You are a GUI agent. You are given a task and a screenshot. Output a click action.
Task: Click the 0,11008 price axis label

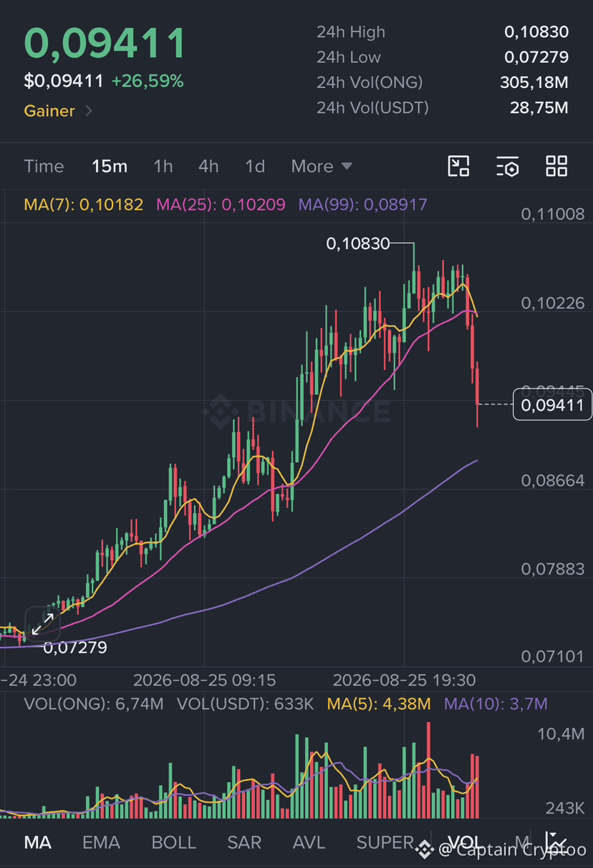[553, 214]
